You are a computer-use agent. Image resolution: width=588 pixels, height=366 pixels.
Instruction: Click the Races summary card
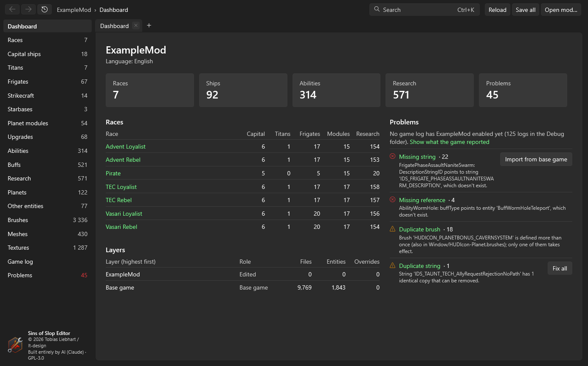[150, 90]
